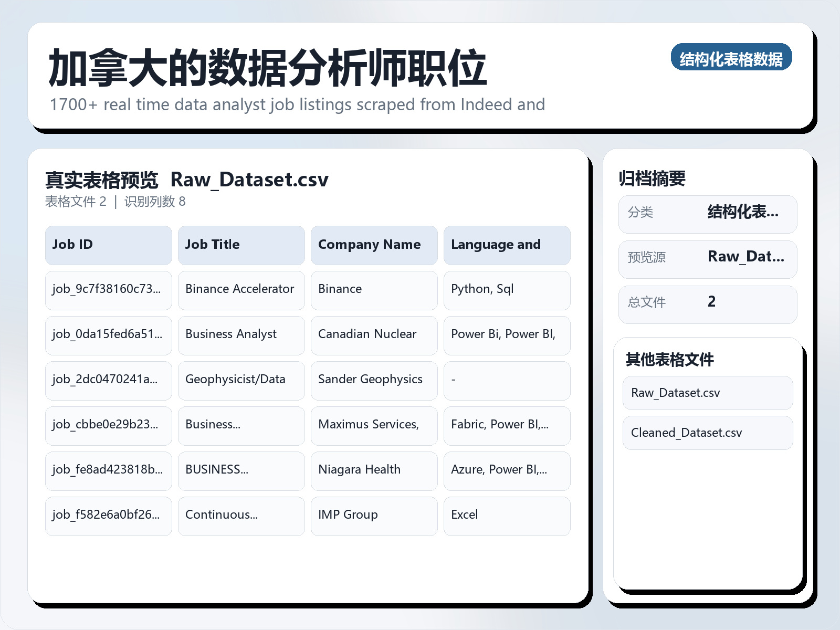Viewport: 840px width, 630px height.
Task: Open the Cleaned_Dataset.csv file entry
Action: (707, 433)
